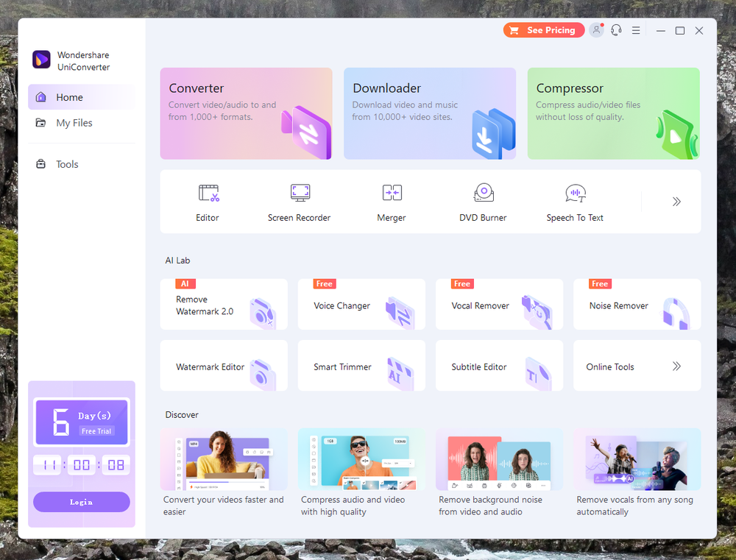Screen dimensions: 736x560
Task: Click the Discover heading
Action: click(x=182, y=414)
